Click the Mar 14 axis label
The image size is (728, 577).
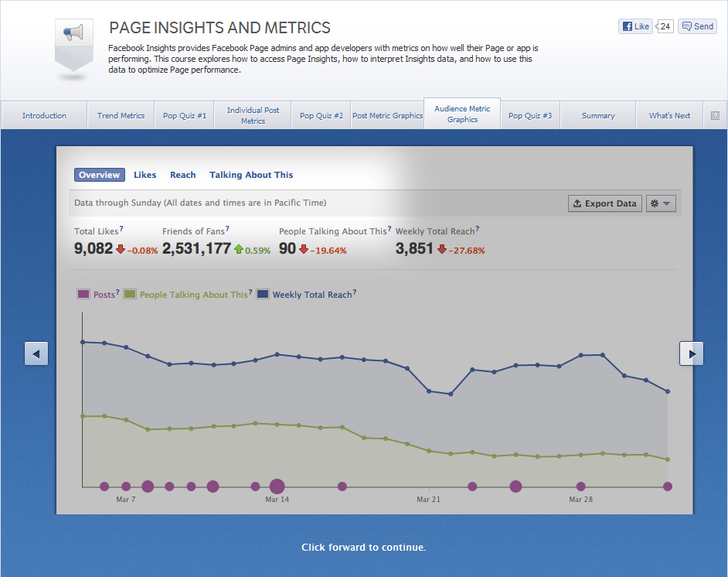(277, 500)
